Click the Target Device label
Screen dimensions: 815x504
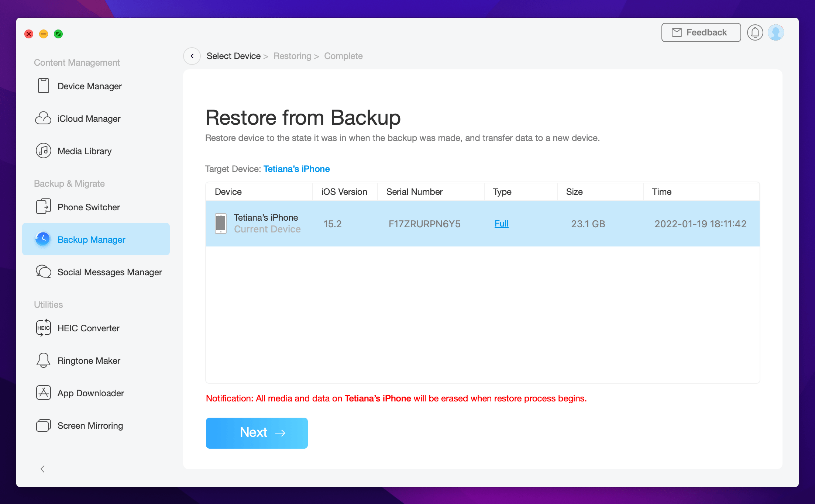(233, 169)
